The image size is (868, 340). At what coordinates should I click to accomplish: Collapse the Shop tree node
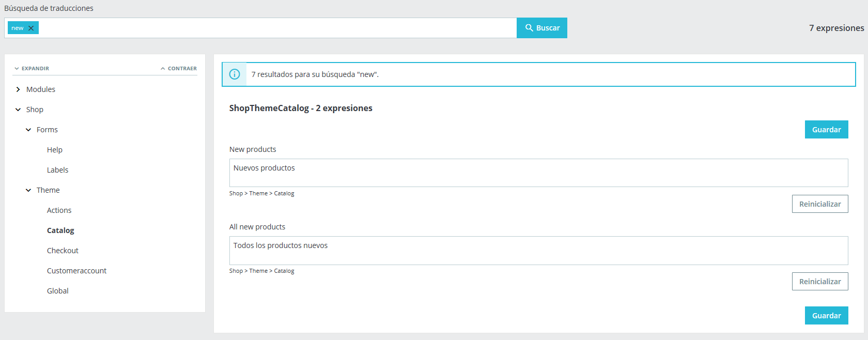pyautogui.click(x=18, y=110)
